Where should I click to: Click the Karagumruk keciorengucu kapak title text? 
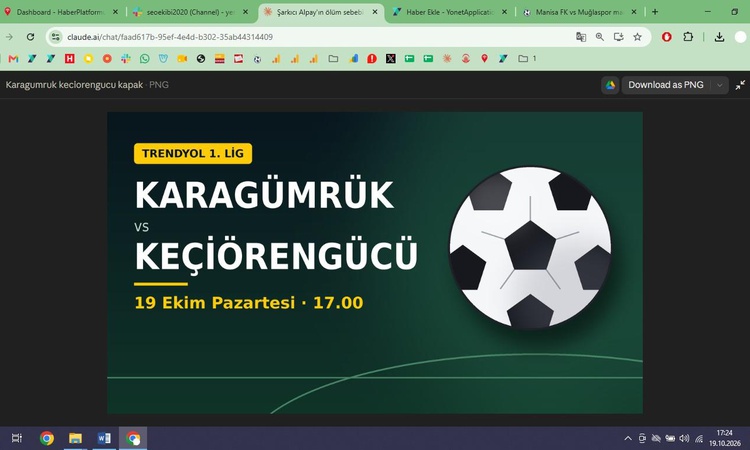click(74, 85)
